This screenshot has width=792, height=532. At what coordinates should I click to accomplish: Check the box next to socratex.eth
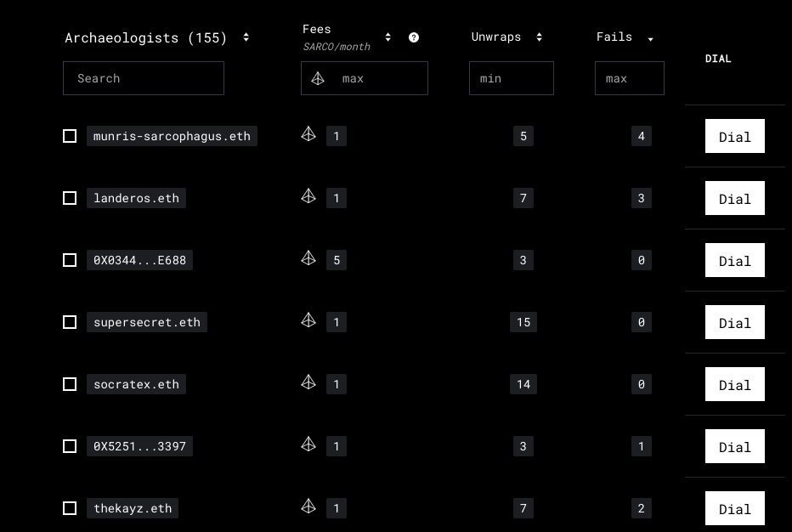(x=70, y=384)
